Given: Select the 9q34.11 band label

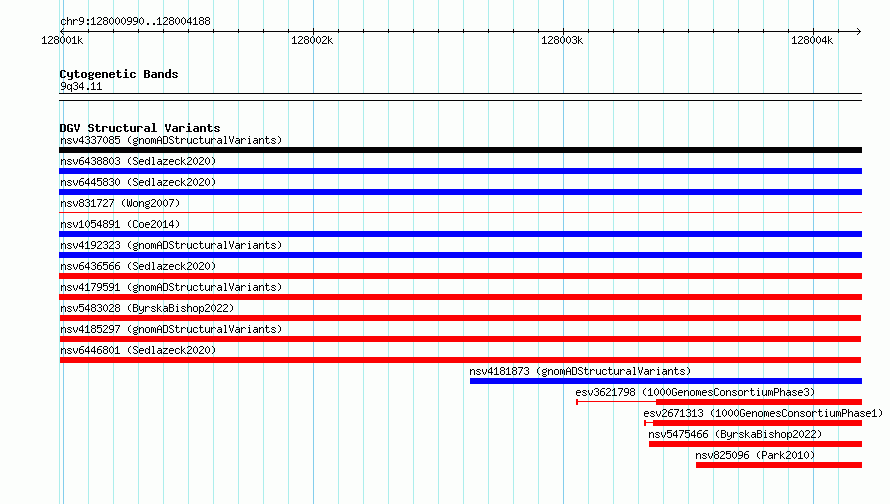Looking at the screenshot, I should point(81,86).
